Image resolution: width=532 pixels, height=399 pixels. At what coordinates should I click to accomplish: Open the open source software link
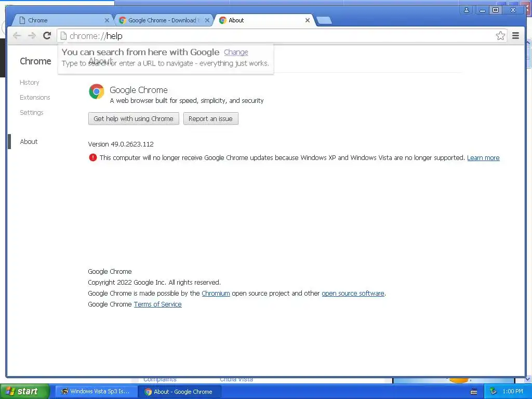point(353,294)
